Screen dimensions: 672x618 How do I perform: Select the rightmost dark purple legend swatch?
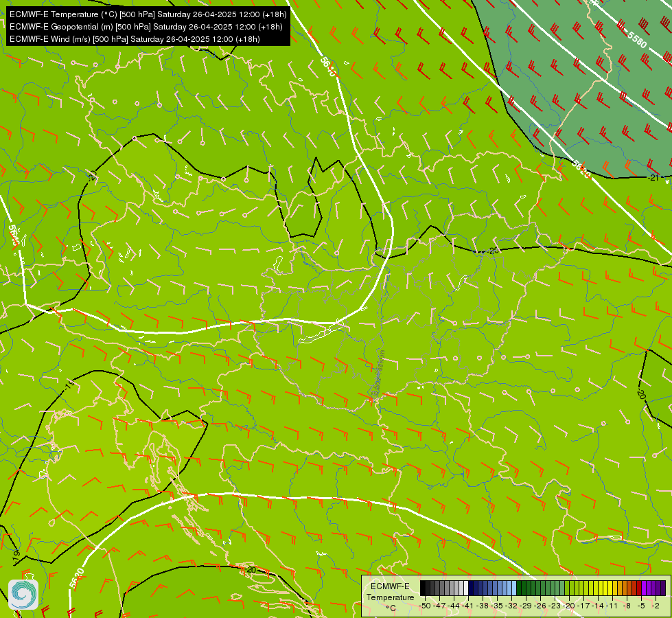(x=663, y=588)
